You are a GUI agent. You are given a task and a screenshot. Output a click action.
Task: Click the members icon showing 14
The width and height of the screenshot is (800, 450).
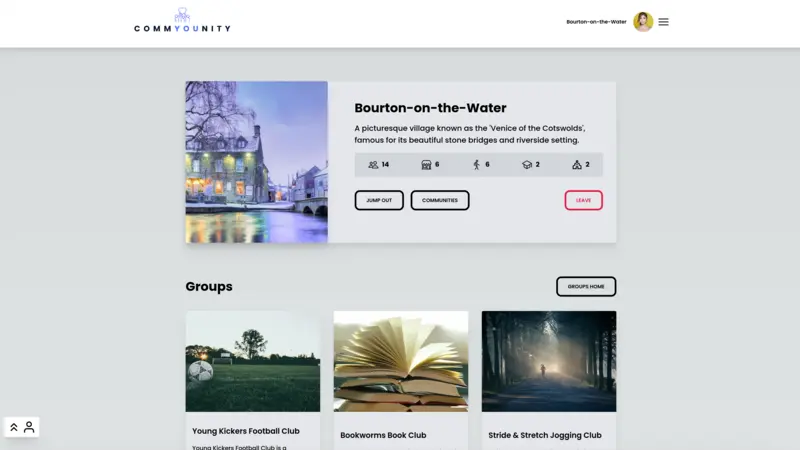(373, 165)
